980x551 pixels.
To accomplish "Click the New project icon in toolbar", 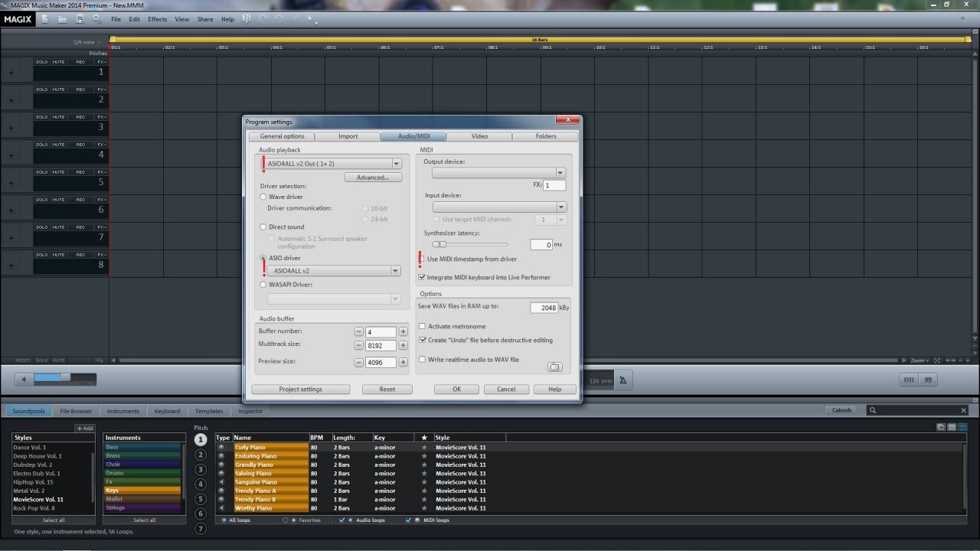I will coord(45,18).
